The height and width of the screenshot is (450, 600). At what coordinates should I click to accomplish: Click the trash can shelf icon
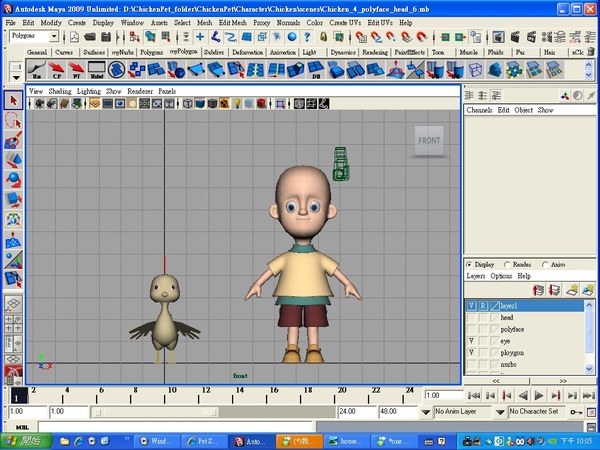(x=591, y=52)
